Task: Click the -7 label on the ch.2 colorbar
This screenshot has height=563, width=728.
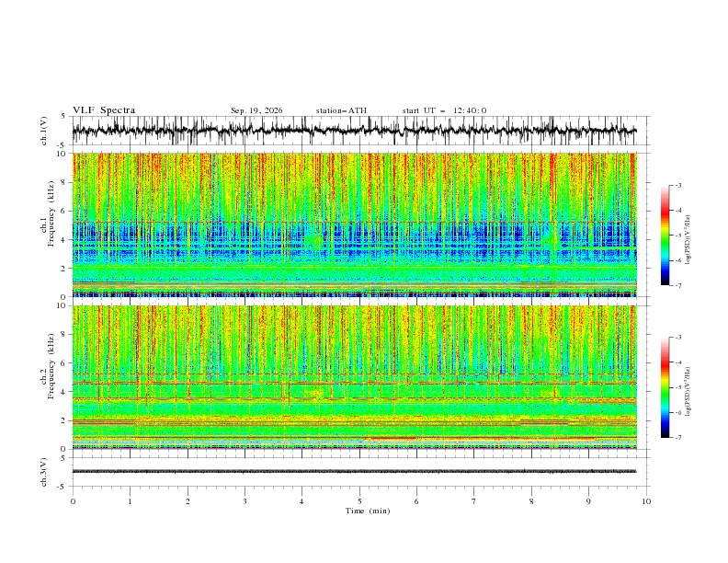Action: 677,437
